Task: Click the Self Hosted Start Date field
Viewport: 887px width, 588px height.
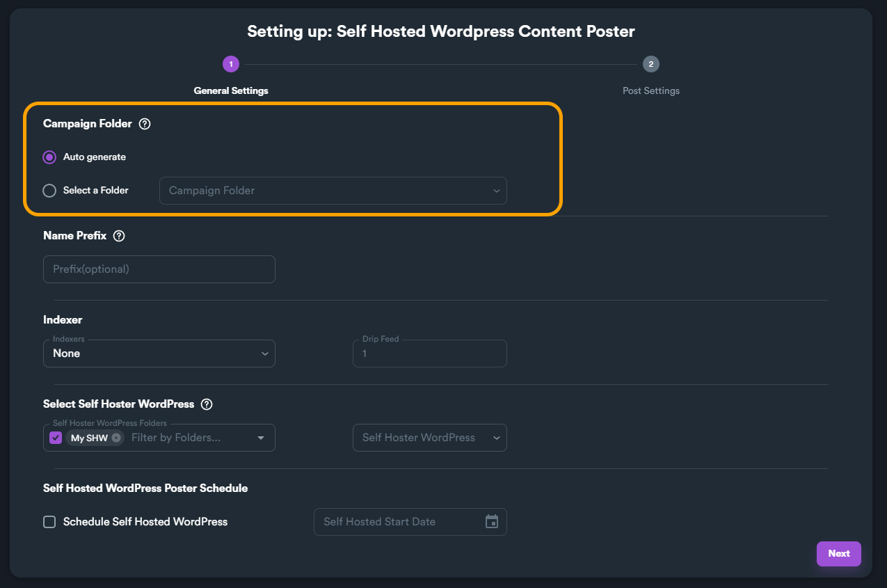Action: tap(400, 522)
